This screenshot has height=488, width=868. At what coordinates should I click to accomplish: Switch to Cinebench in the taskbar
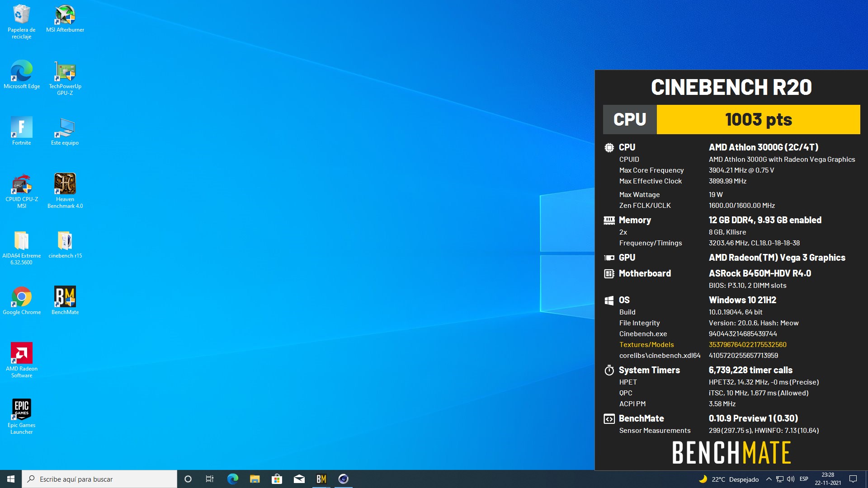(343, 479)
